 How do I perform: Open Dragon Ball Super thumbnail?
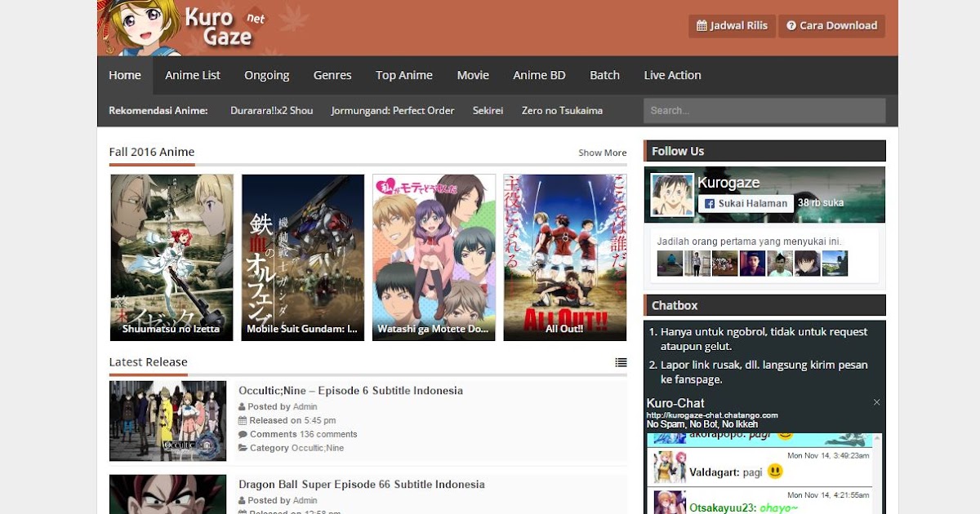(167, 494)
